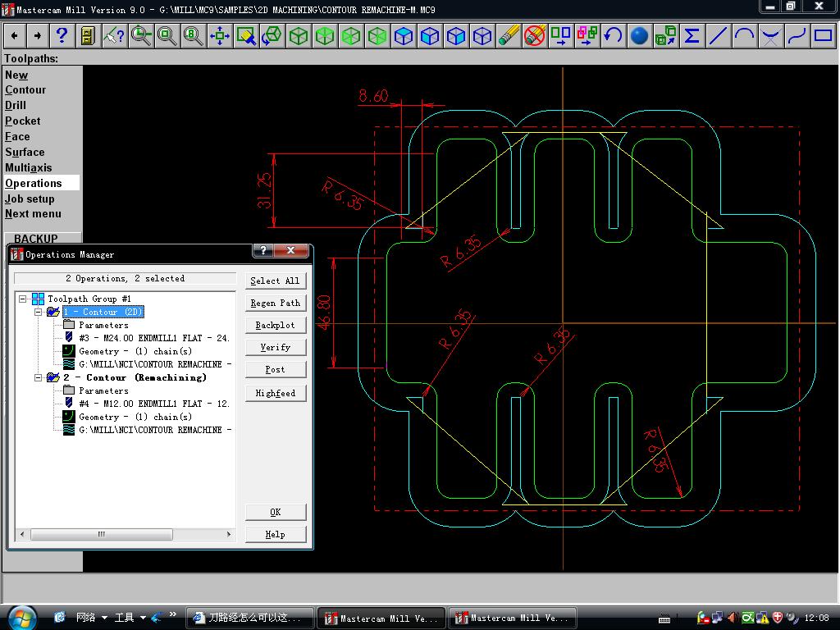
Task: Open Geometry chain under 1 - Contour (2D)
Action: (x=135, y=351)
